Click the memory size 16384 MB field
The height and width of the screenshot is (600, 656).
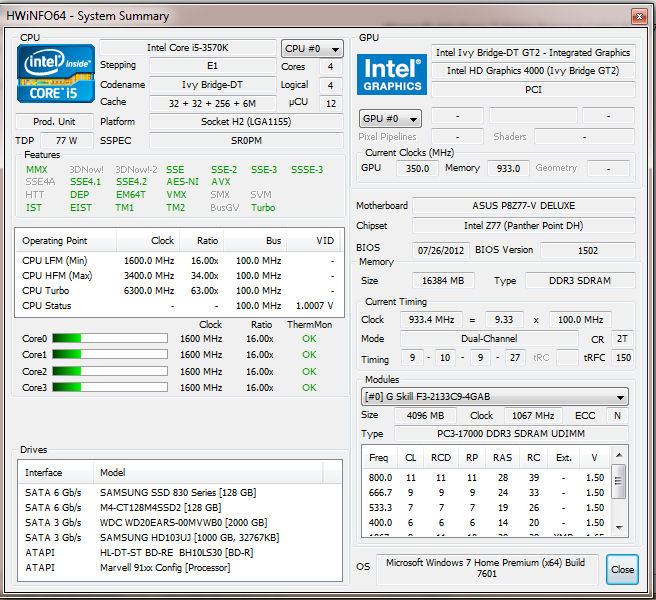(x=443, y=280)
